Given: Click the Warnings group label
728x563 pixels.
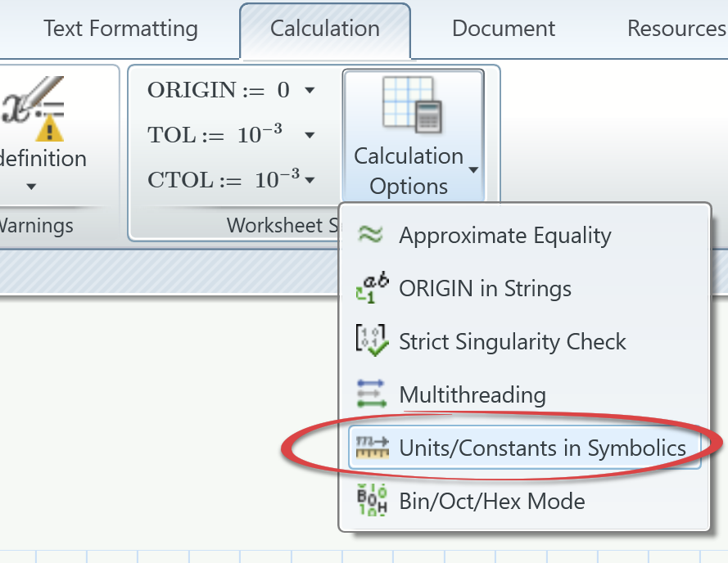Looking at the screenshot, I should click(x=34, y=225).
